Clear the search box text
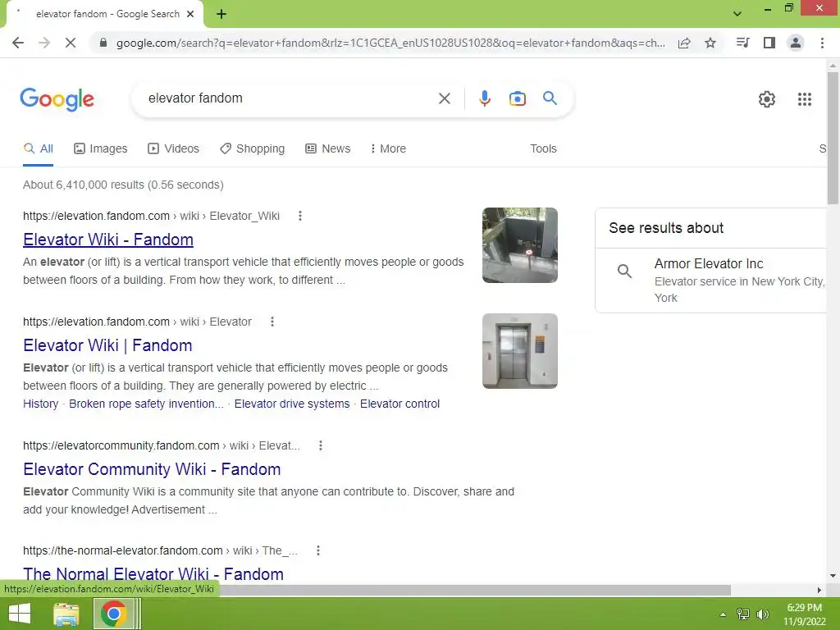 point(444,98)
